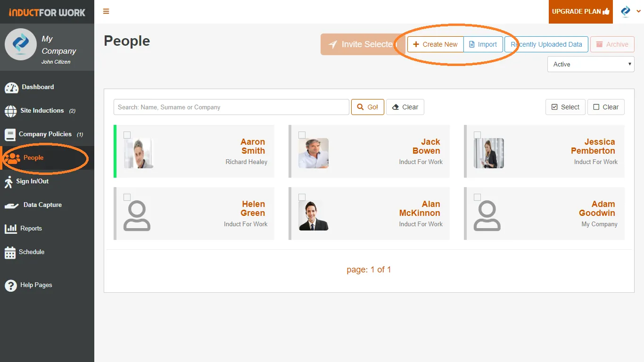The width and height of the screenshot is (644, 362).
Task: Open Helen Green name link
Action: click(x=253, y=208)
